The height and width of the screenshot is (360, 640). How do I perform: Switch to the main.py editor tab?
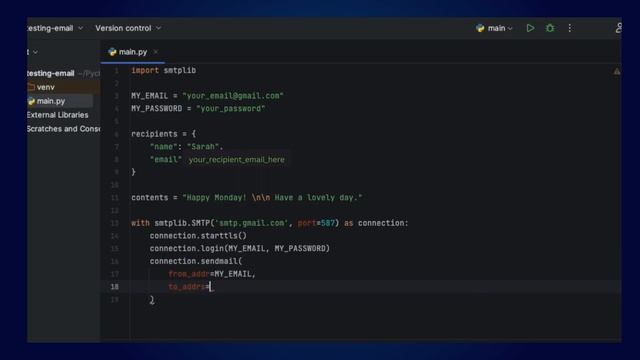(x=133, y=52)
